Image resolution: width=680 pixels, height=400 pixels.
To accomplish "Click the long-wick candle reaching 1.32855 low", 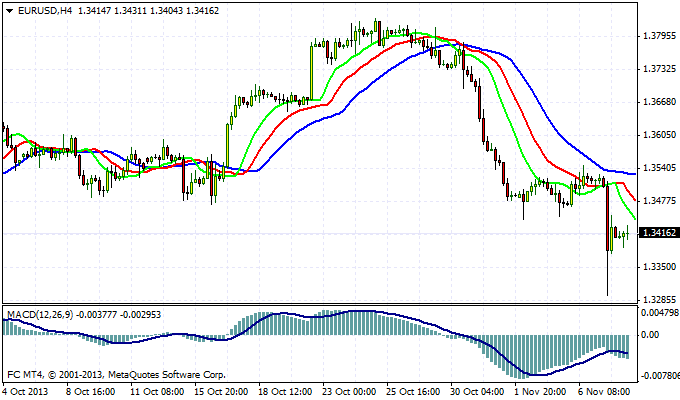I will tap(608, 238).
